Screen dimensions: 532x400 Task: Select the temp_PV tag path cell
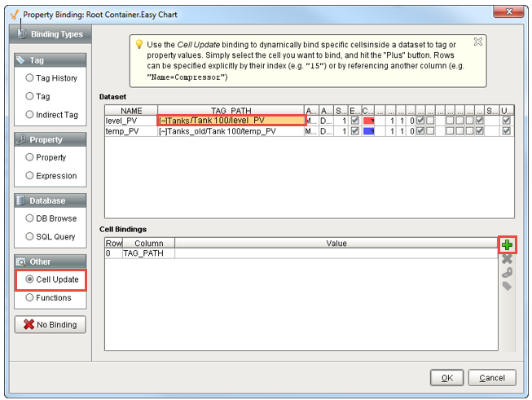click(231, 131)
